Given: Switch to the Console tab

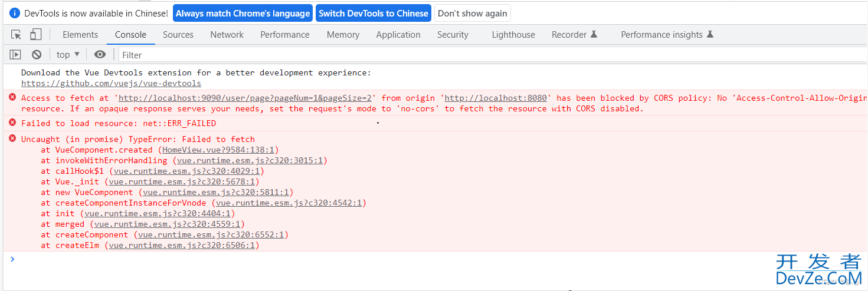Looking at the screenshot, I should [x=130, y=34].
